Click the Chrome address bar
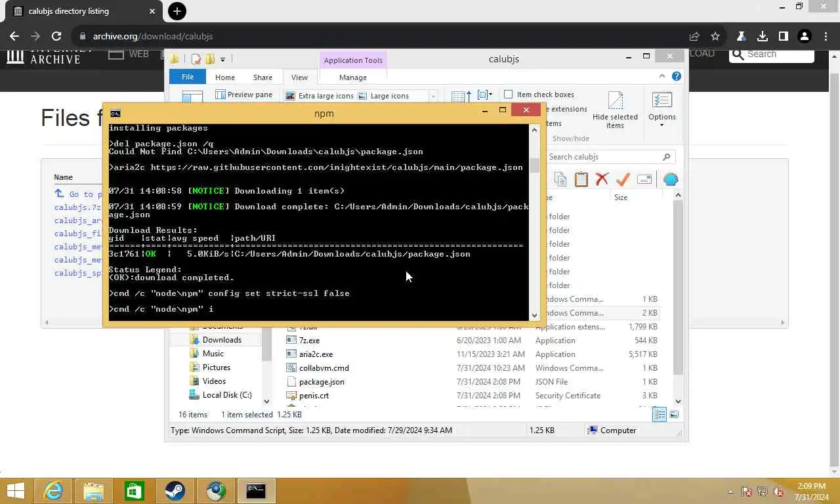Screen dimensions: 840x504 pyautogui.click(x=381, y=36)
